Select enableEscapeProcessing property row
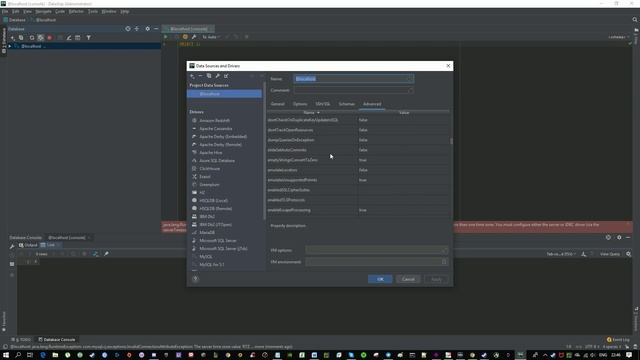 [358, 210]
